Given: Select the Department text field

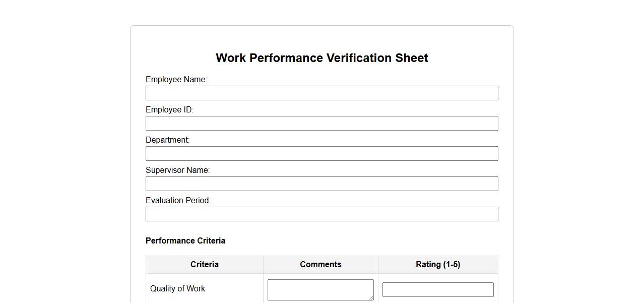Looking at the screenshot, I should point(321,154).
